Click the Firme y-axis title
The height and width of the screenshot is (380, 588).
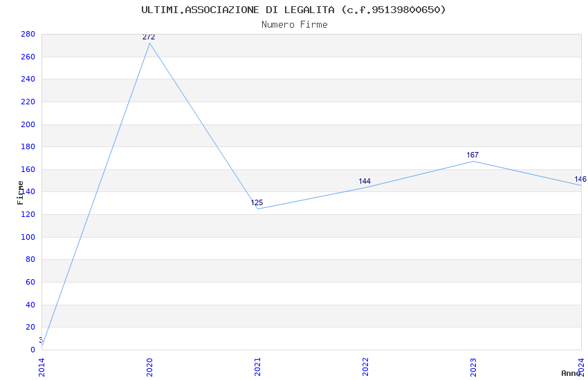click(x=20, y=193)
